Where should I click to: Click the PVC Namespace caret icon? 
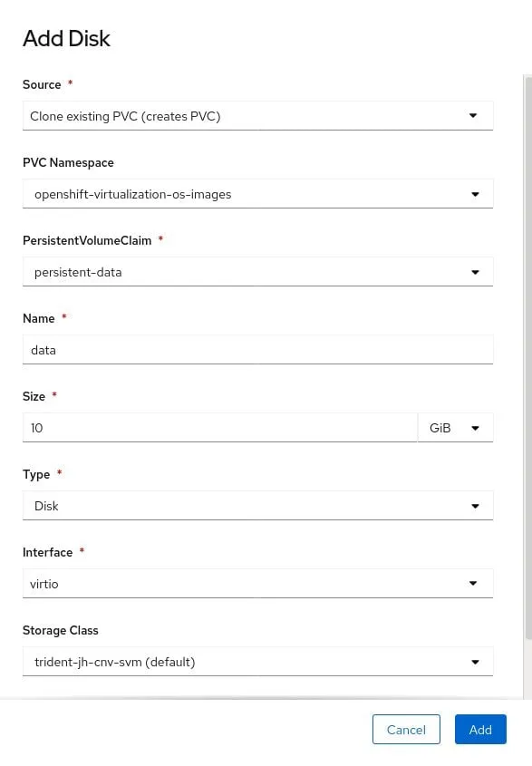tap(475, 193)
